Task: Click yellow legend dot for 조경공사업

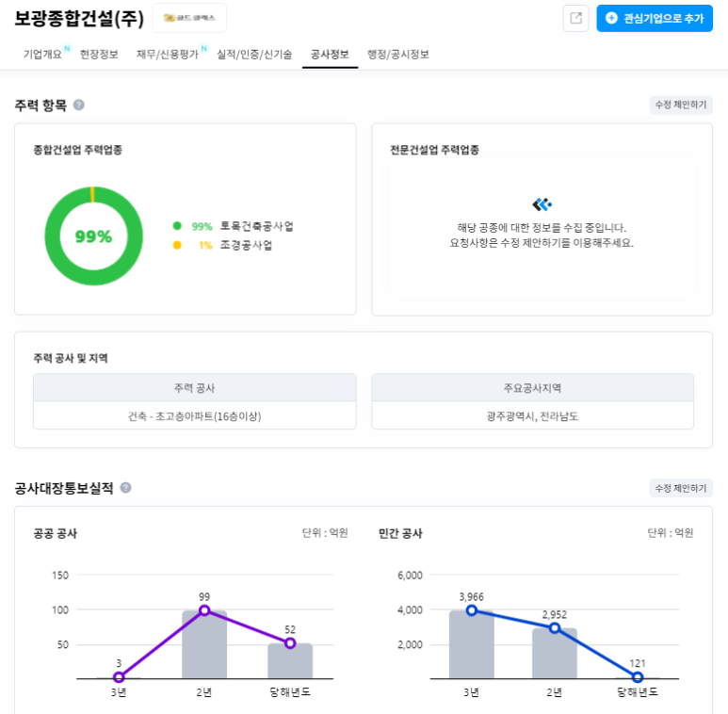Action: [x=177, y=245]
